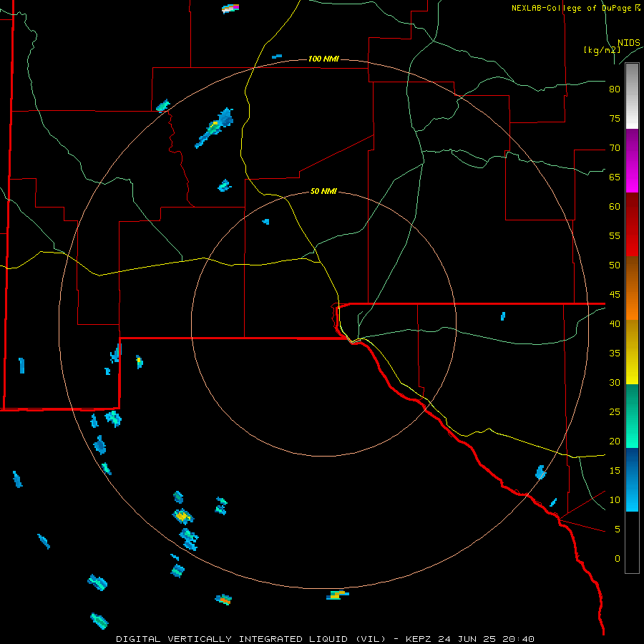Viewport: 644px width, 644px height.
Task: Click the 75 value on the scale
Action: pyautogui.click(x=615, y=118)
